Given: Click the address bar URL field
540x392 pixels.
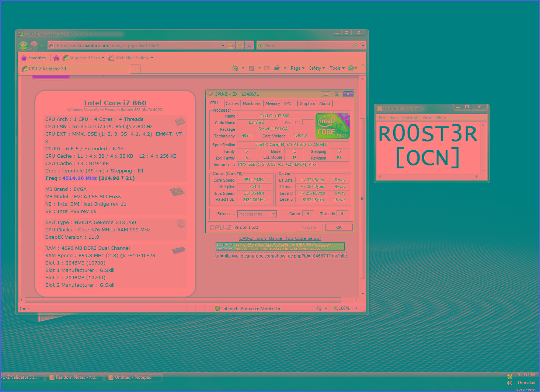Looking at the screenshot, I should pyautogui.click(x=135, y=46).
